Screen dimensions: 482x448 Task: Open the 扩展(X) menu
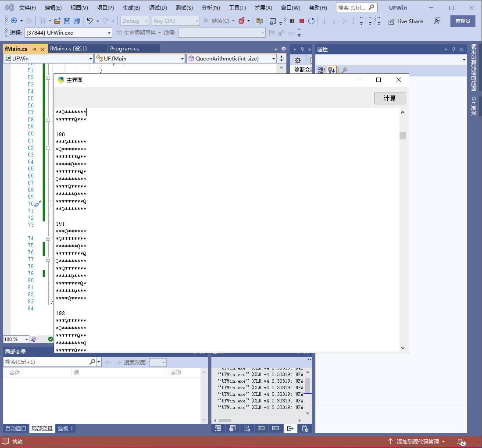[264, 8]
